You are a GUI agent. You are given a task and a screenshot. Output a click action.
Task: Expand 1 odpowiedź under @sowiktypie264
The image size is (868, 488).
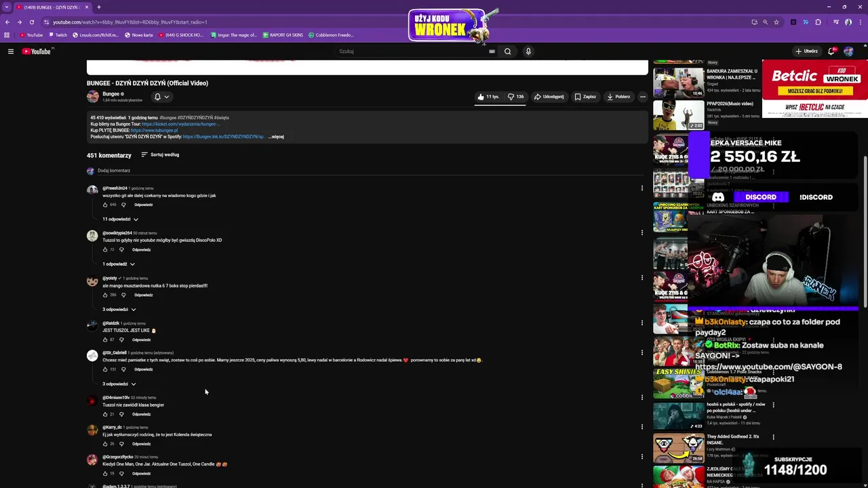tap(119, 264)
